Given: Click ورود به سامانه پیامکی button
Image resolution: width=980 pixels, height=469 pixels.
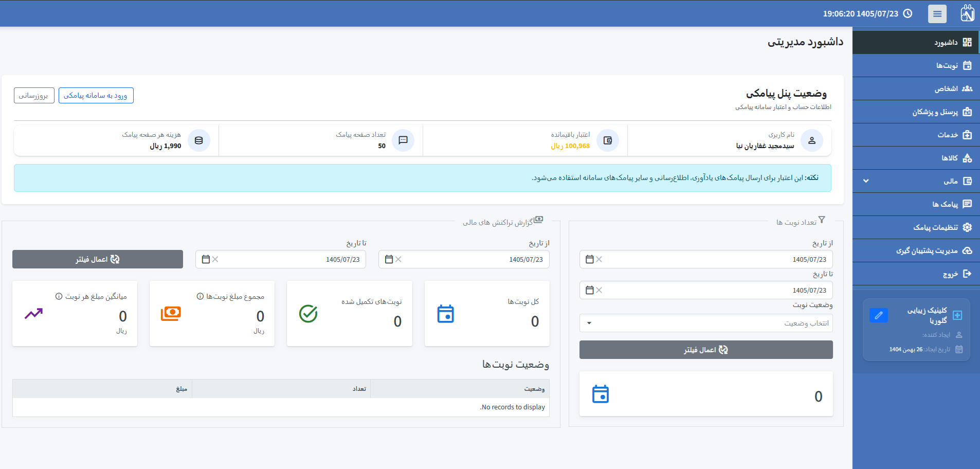Looking at the screenshot, I should pos(96,96).
